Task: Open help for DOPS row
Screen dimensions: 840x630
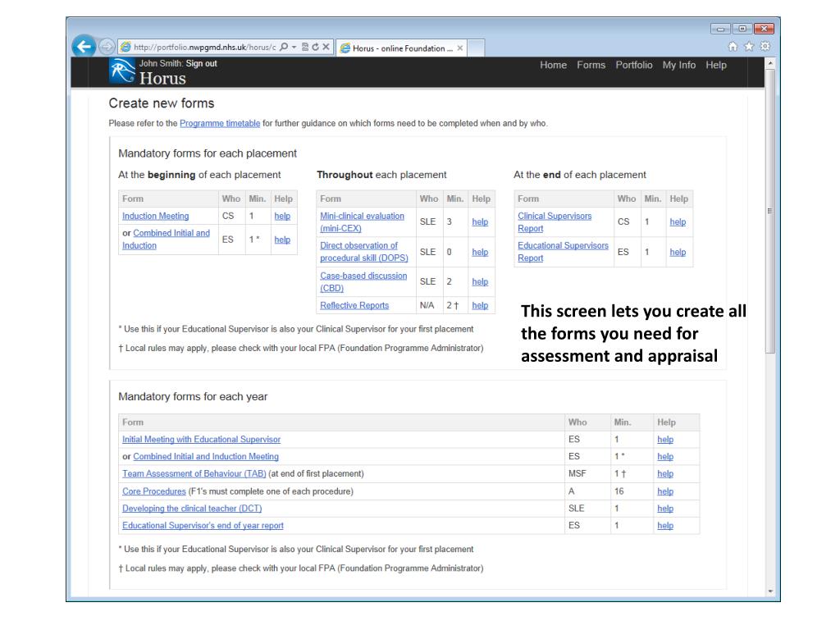Action: click(480, 252)
